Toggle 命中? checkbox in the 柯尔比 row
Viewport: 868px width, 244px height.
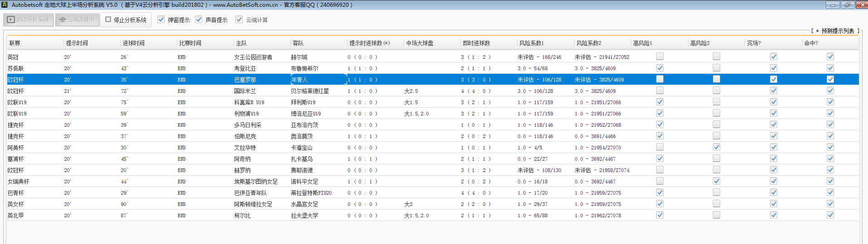(830, 215)
